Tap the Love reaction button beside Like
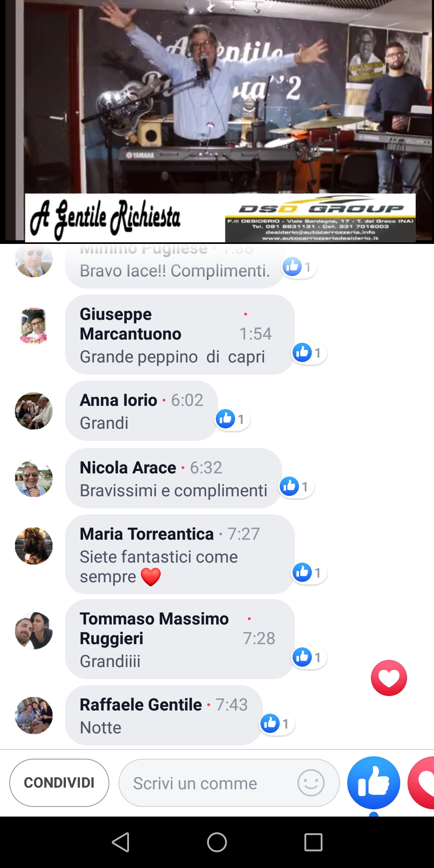The width and height of the screenshot is (434, 868). click(421, 783)
